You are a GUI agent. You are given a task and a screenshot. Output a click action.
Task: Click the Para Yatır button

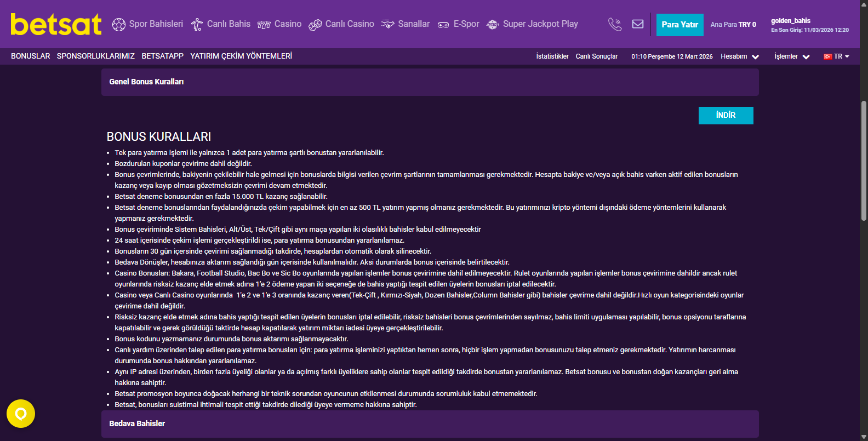click(x=680, y=25)
